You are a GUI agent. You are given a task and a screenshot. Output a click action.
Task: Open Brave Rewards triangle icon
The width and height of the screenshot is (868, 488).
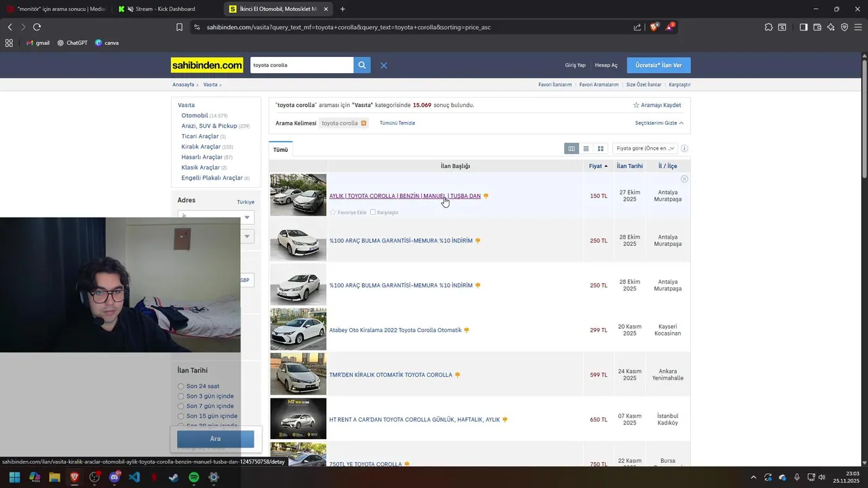pos(670,27)
